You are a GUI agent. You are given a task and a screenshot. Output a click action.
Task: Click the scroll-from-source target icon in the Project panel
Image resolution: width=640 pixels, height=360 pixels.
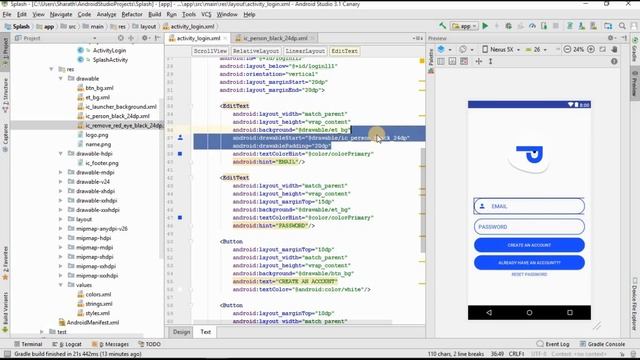click(120, 38)
